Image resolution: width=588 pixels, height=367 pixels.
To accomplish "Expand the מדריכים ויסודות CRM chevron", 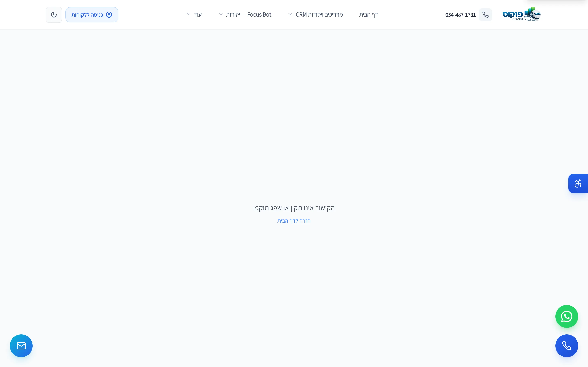I will pyautogui.click(x=290, y=14).
